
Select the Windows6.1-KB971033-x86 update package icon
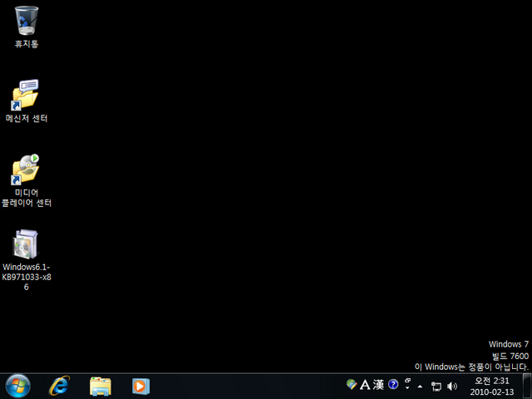tap(26, 244)
